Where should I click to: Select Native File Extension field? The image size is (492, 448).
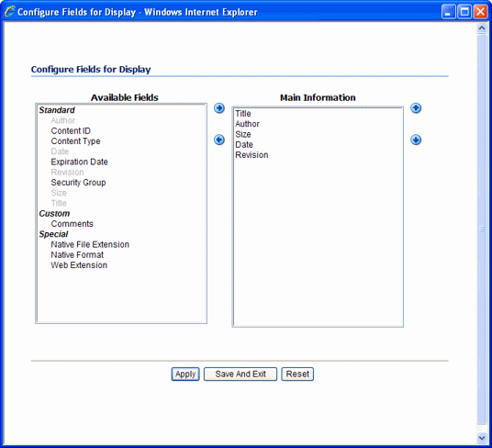[90, 244]
